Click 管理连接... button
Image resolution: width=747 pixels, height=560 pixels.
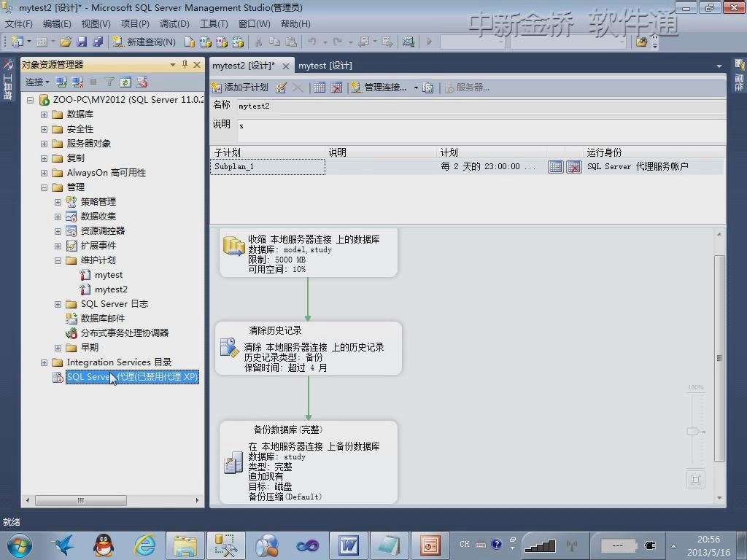379,87
